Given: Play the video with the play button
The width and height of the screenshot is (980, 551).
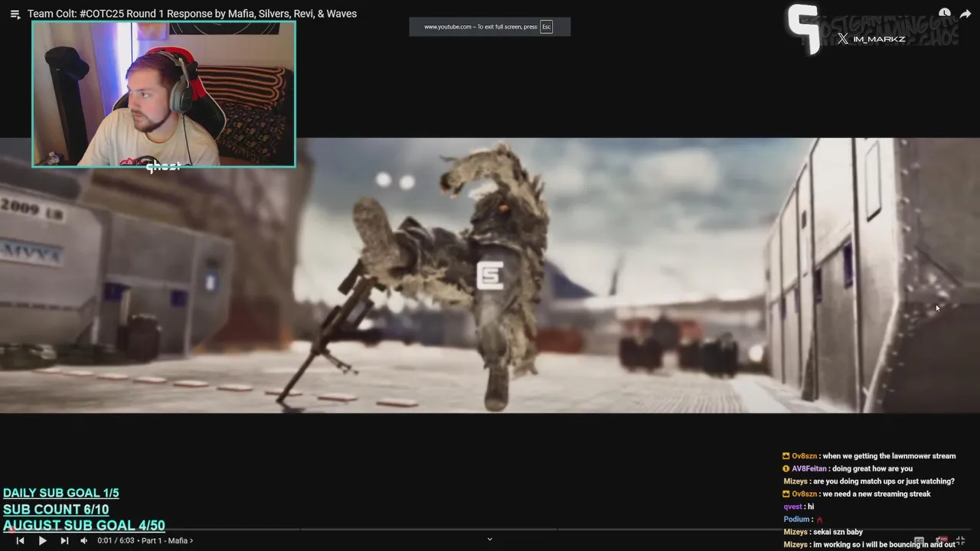Looking at the screenshot, I should pyautogui.click(x=42, y=540).
